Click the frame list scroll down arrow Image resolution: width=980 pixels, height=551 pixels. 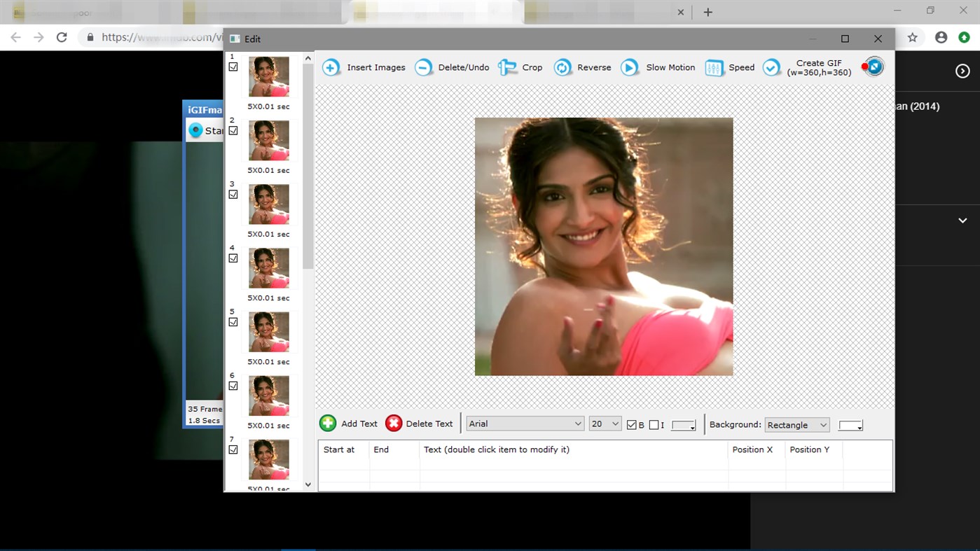[308, 484]
